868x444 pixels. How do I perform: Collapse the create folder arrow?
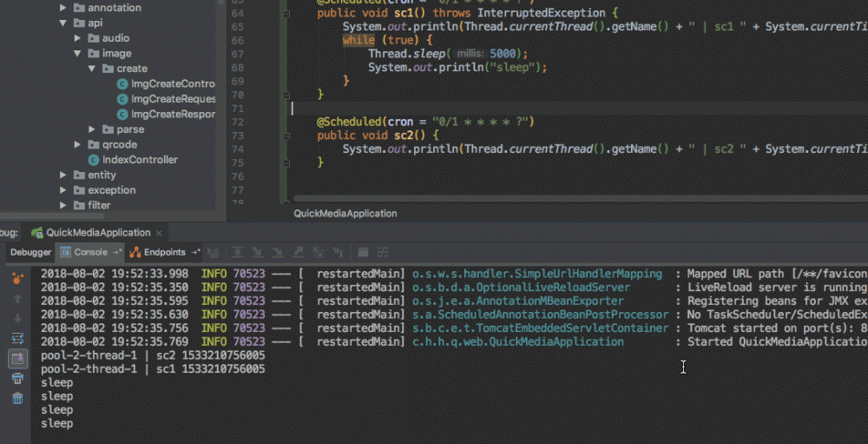(92, 69)
